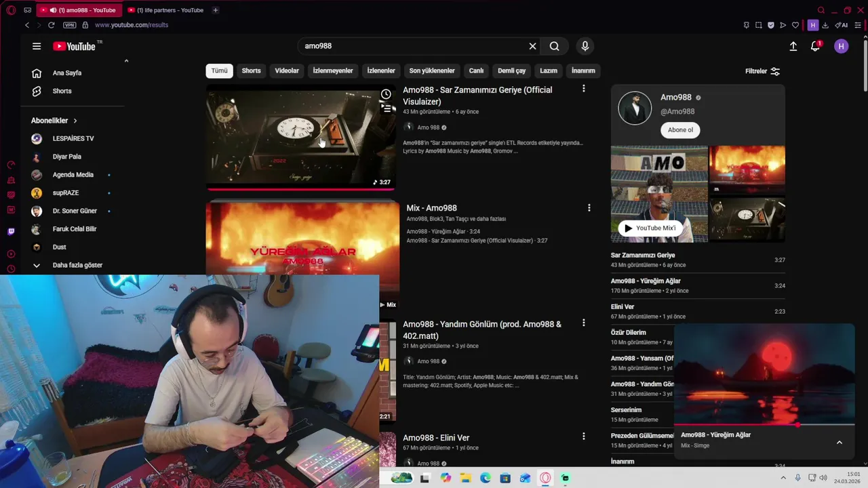The height and width of the screenshot is (488, 868).
Task: Open the Opera ad blocker shield
Action: point(771,25)
